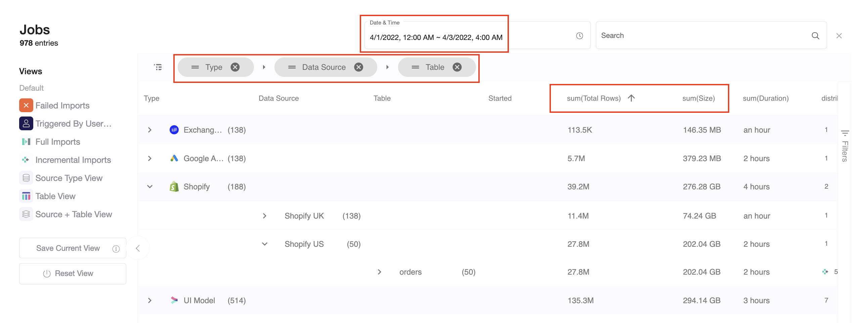Collapse the Shopify US subgroup

pos(264,244)
